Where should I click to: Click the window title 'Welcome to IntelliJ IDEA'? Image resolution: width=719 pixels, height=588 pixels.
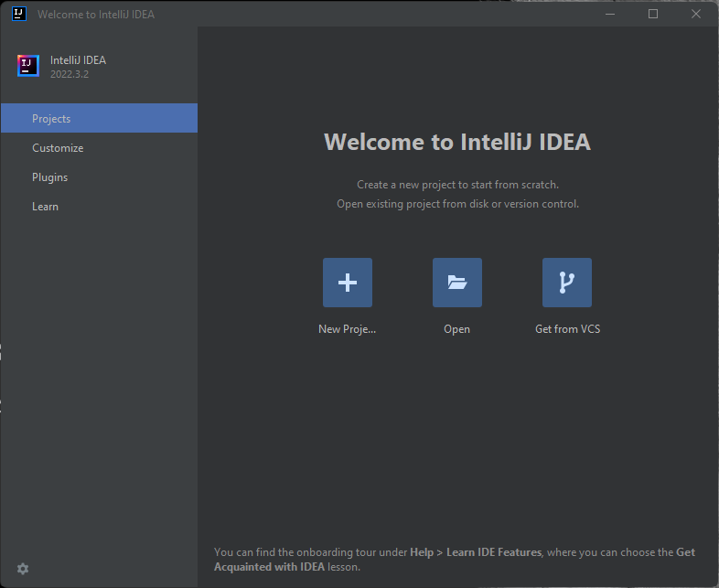point(96,15)
